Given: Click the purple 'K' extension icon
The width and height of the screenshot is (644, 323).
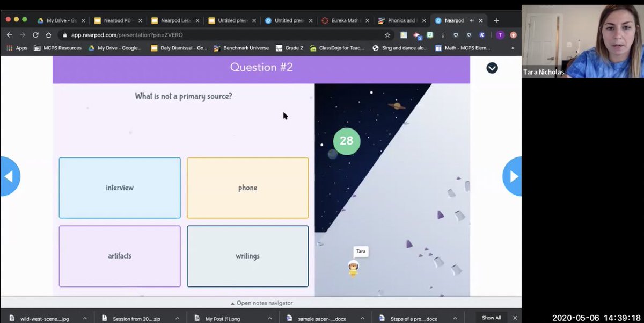Looking at the screenshot, I should (x=482, y=35).
